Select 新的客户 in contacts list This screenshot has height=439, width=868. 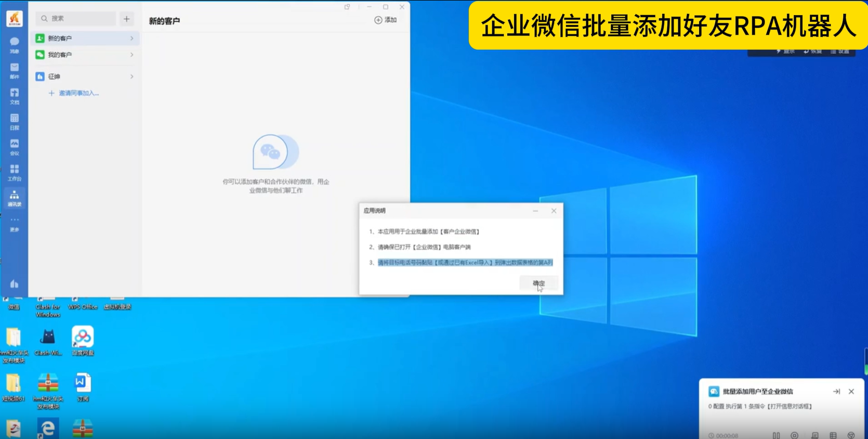(85, 38)
